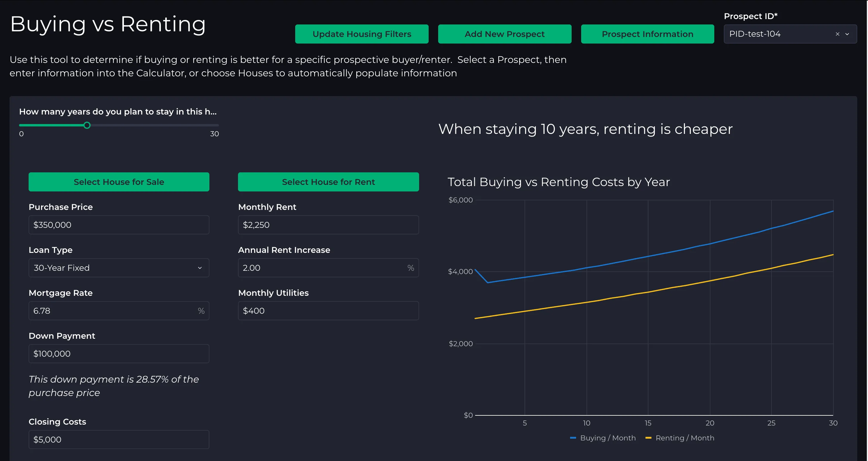Toggle the Buying / Month legend entry
Viewport: 868px width, 461px height.
coord(603,438)
